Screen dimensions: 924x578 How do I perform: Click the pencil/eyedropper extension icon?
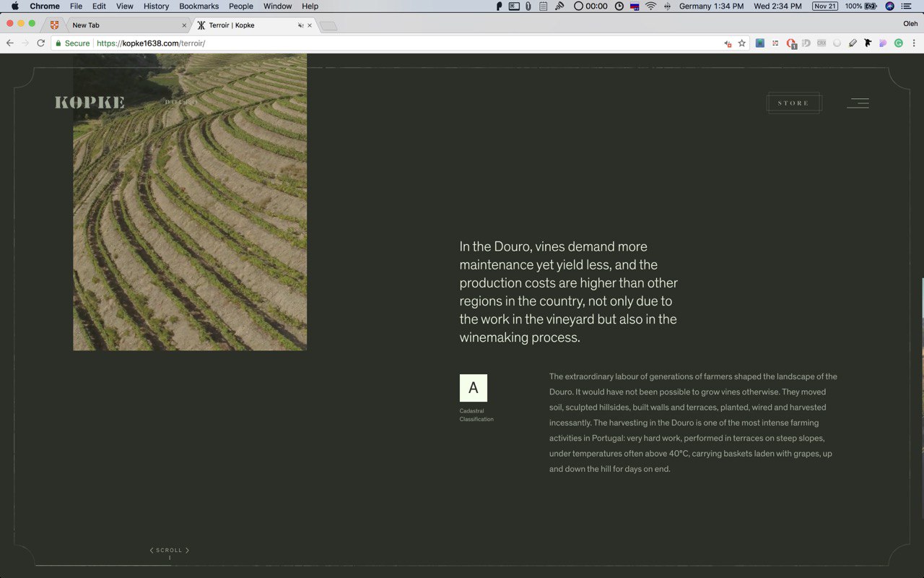(x=853, y=43)
